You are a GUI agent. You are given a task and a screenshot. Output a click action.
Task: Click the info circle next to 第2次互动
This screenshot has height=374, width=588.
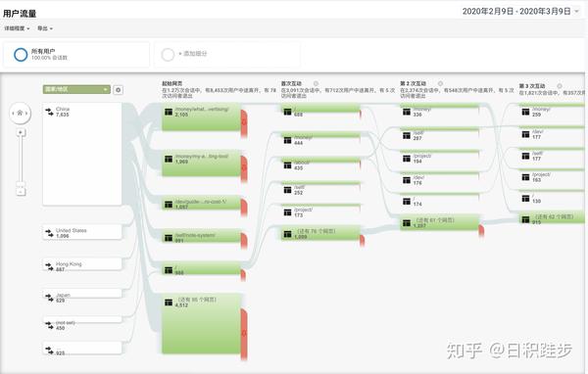click(441, 83)
